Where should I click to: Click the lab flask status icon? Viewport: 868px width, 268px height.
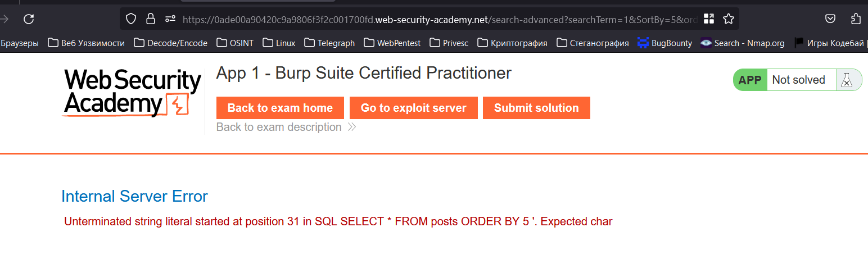pos(846,80)
